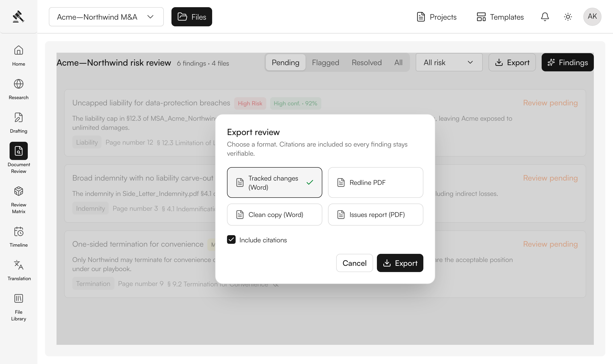Click Review pending on One-sided termination card
Image resolution: width=613 pixels, height=364 pixels.
(550, 244)
